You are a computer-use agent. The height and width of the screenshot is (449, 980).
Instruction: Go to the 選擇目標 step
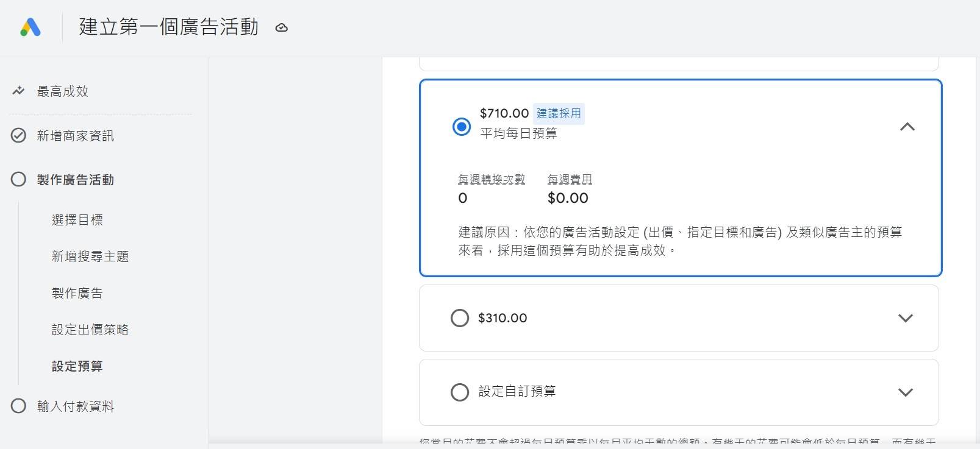[x=77, y=220]
